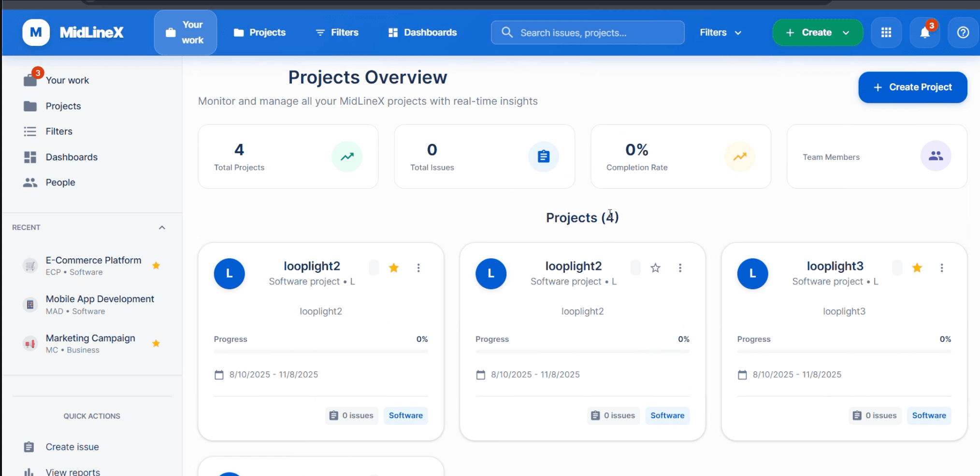This screenshot has width=980, height=476.
Task: Open 0 issues on the looplight3 card
Action: (x=875, y=415)
